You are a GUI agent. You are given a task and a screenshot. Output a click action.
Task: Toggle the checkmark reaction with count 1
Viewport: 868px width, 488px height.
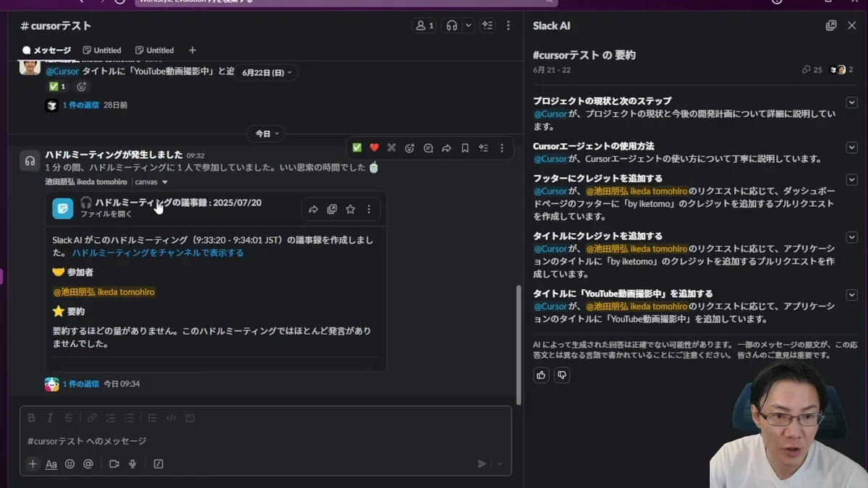(57, 87)
